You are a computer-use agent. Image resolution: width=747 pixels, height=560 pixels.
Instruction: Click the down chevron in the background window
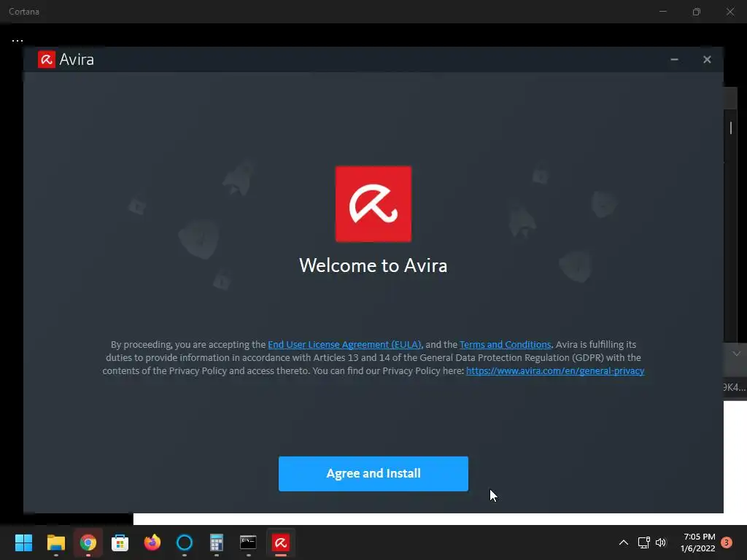tap(737, 354)
